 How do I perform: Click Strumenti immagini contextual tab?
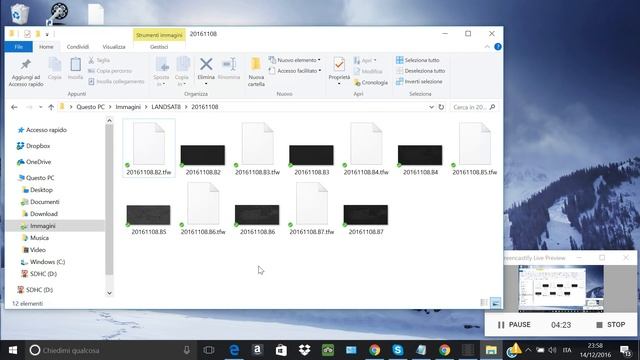(159, 35)
